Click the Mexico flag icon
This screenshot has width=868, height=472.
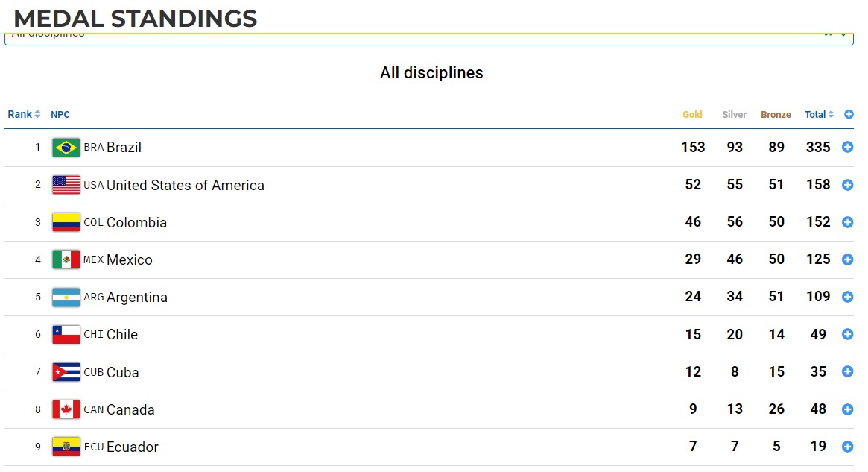pos(66,259)
